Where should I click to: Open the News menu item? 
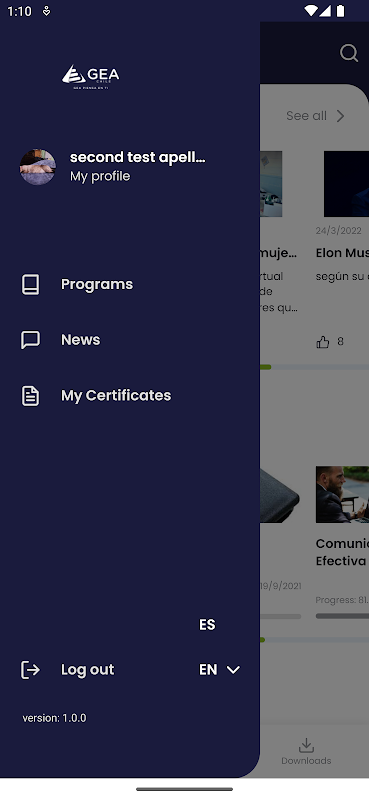(x=81, y=340)
